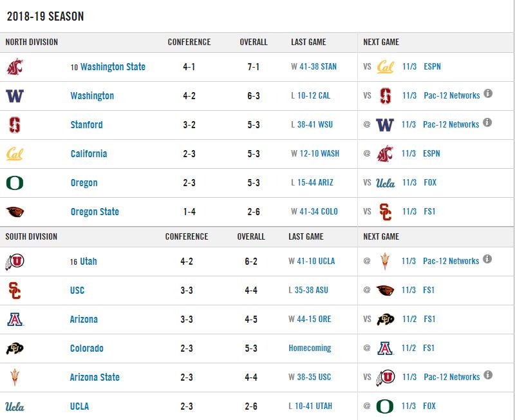The height and width of the screenshot is (420, 515).
Task: Open the Washington State team link
Action: point(113,67)
